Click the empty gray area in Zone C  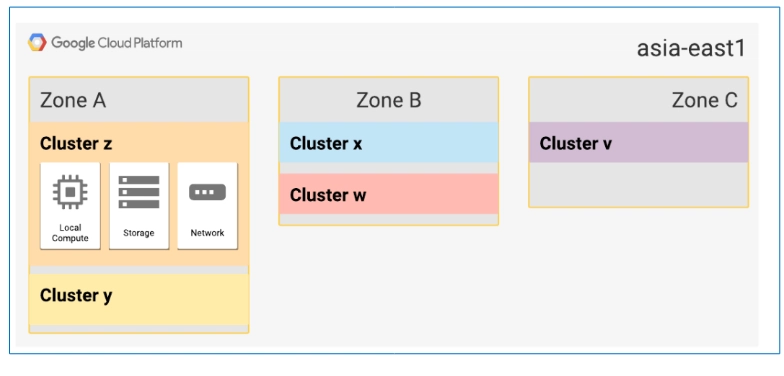tap(638, 184)
